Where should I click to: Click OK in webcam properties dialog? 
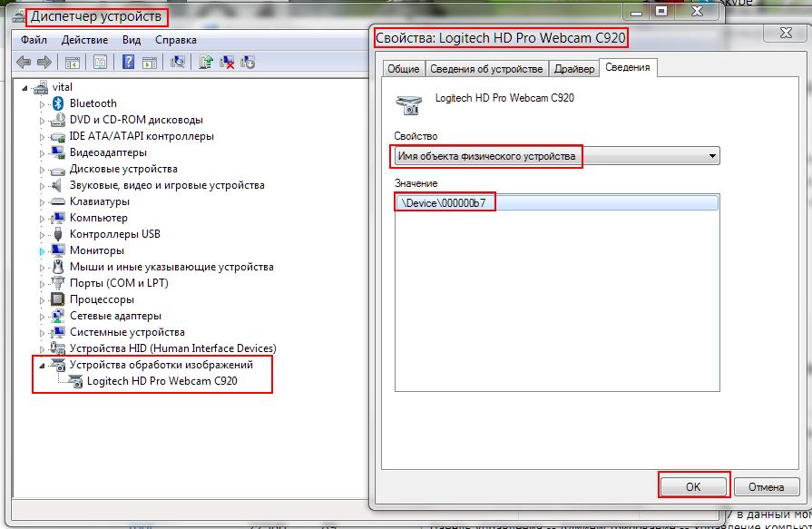(x=693, y=486)
